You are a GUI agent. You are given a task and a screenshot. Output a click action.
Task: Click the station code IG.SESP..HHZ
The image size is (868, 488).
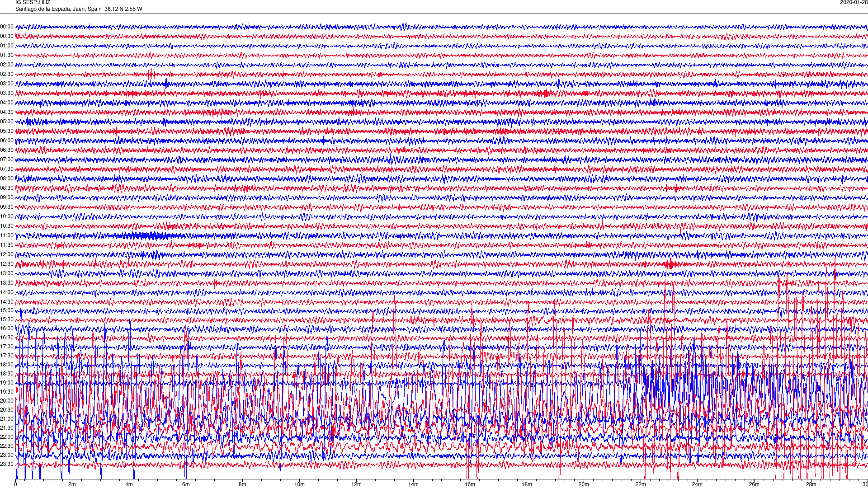pyautogui.click(x=33, y=2)
